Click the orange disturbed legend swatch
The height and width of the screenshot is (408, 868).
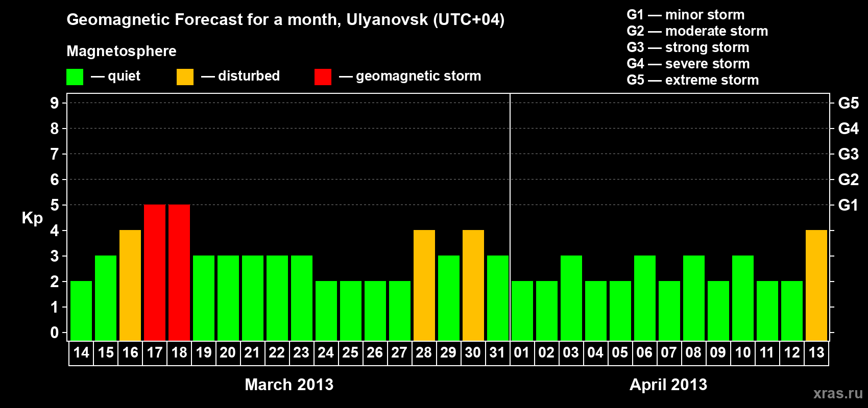click(x=185, y=77)
